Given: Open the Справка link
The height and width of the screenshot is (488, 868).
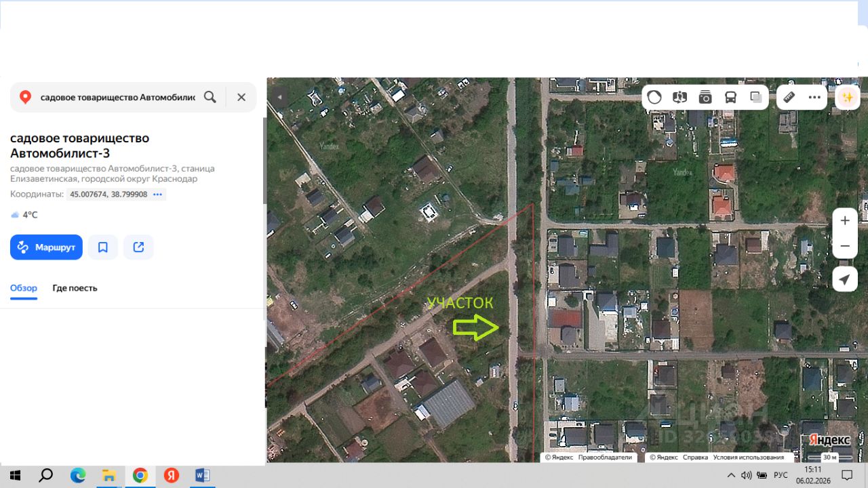Looking at the screenshot, I should 695,457.
